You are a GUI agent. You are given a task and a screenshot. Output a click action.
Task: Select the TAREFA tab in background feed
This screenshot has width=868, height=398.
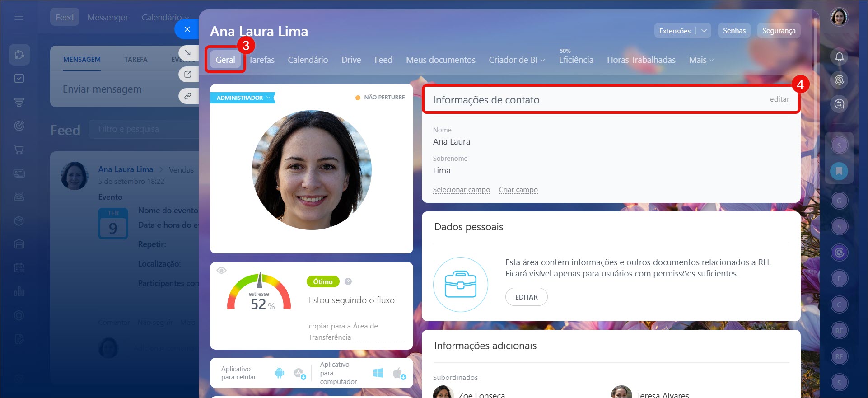(136, 60)
